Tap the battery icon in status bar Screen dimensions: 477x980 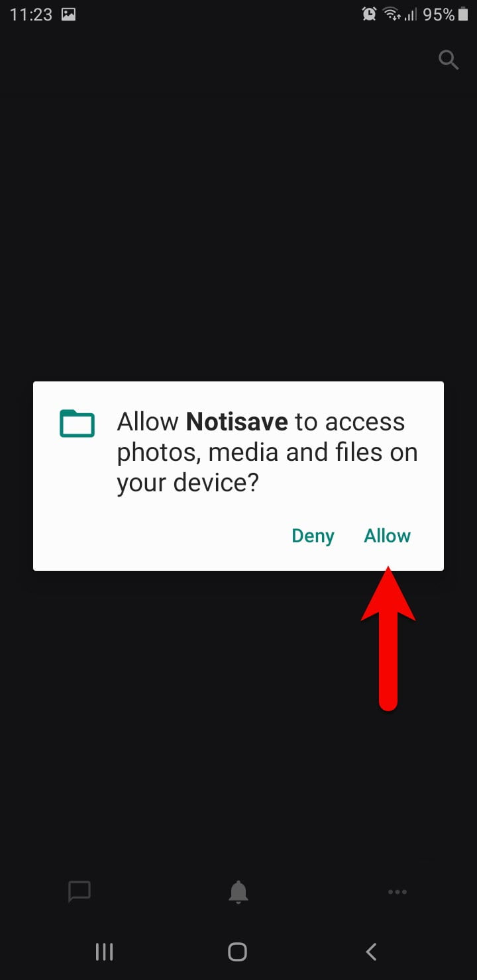coord(462,14)
